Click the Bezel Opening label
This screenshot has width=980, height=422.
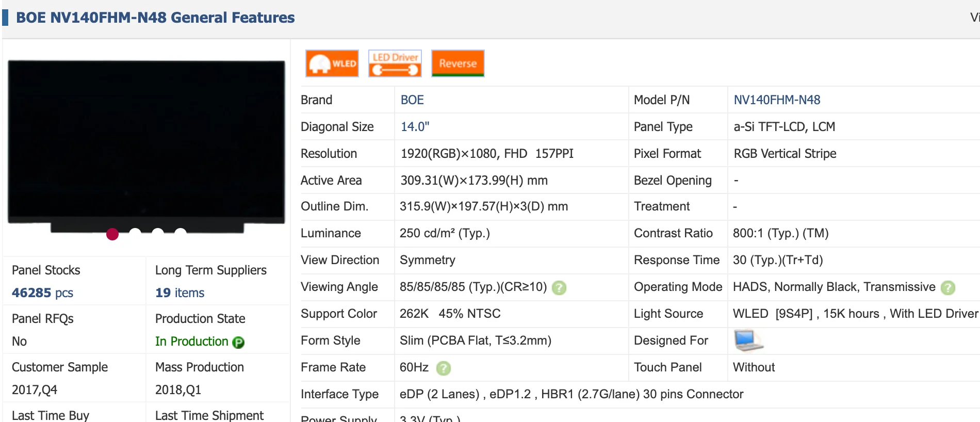(673, 181)
